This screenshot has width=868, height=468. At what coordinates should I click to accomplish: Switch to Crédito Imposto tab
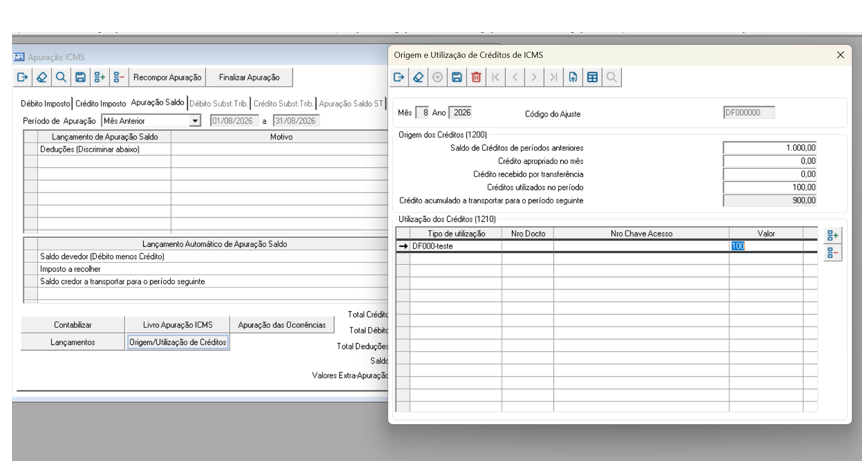pyautogui.click(x=101, y=104)
